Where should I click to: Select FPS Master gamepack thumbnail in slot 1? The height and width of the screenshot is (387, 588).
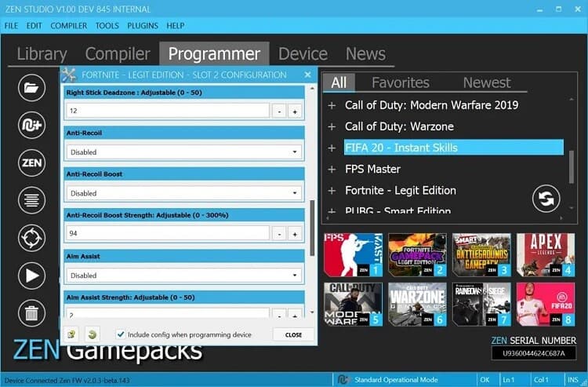(x=354, y=255)
